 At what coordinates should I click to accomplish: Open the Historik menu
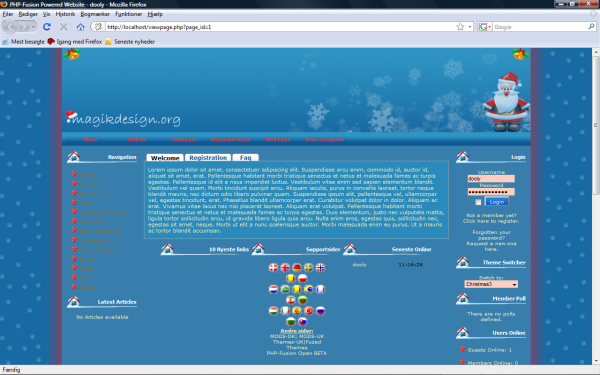click(65, 14)
